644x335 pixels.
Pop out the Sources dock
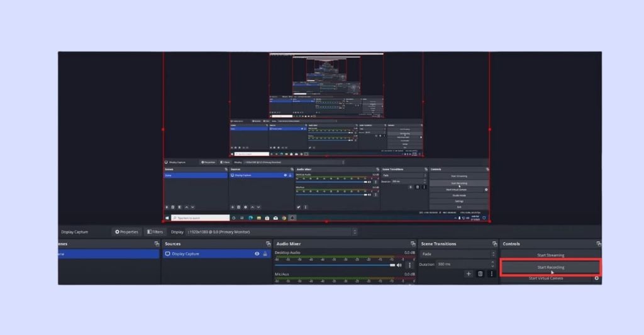268,244
